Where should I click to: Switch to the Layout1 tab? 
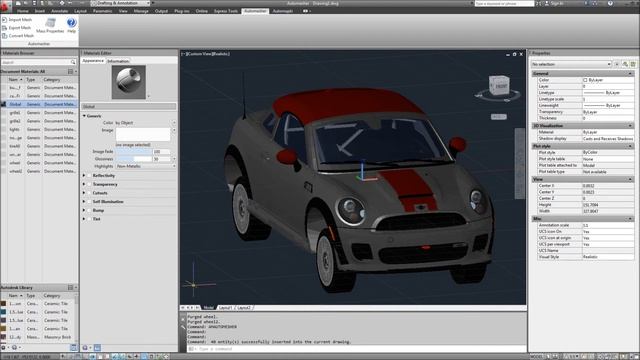coord(225,308)
